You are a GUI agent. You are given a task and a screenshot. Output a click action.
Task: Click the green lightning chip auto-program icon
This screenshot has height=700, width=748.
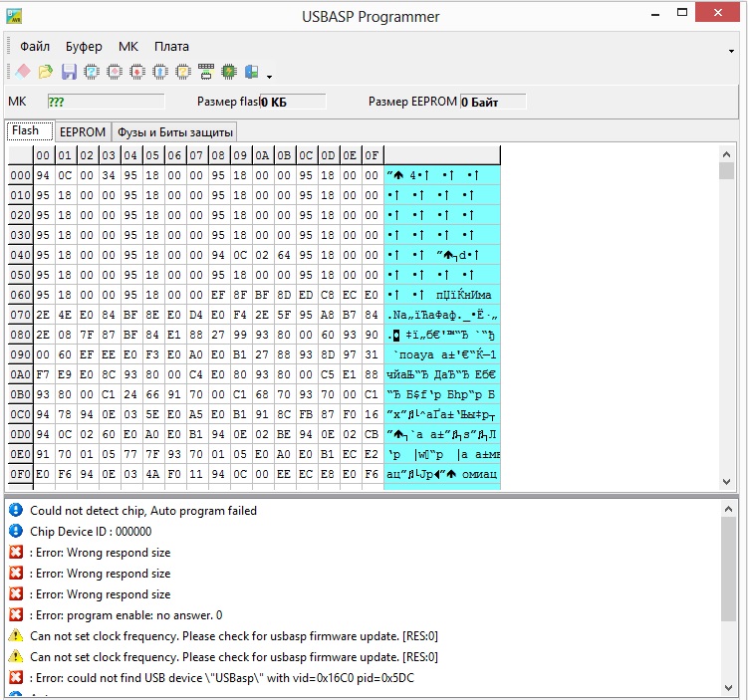pos(229,72)
